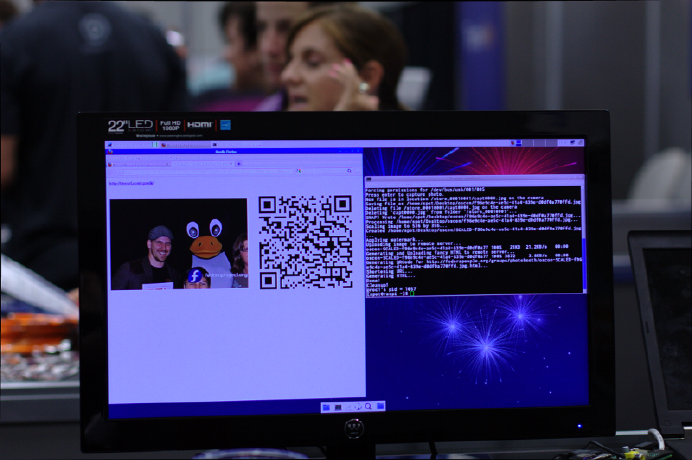Image resolution: width=692 pixels, height=460 pixels.
Task: Select the second workspace in panel switcher
Action: click(527, 143)
